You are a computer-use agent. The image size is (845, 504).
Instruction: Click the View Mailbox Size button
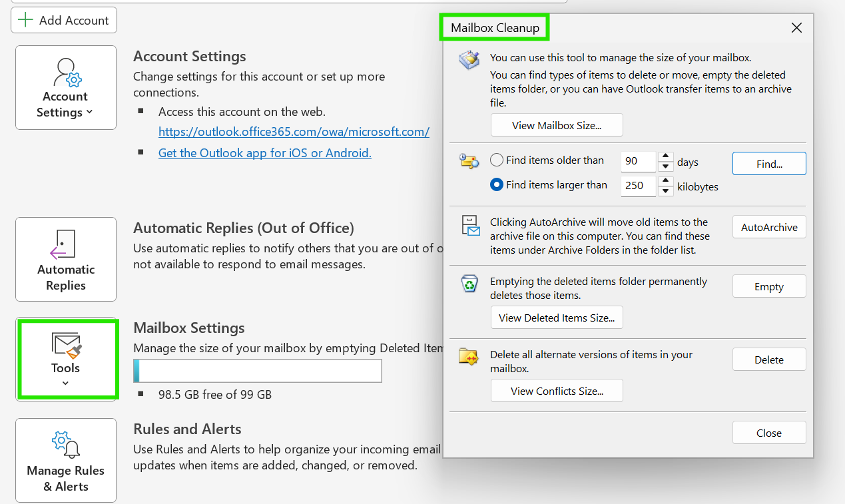(557, 125)
